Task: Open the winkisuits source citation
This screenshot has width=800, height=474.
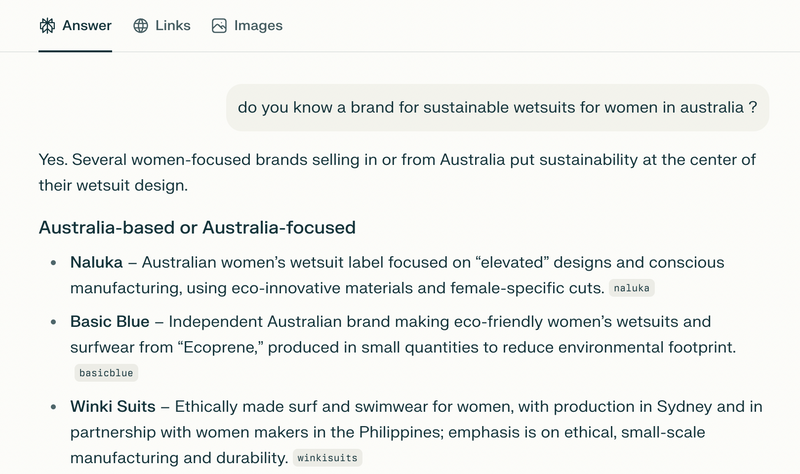Action: coord(328,458)
